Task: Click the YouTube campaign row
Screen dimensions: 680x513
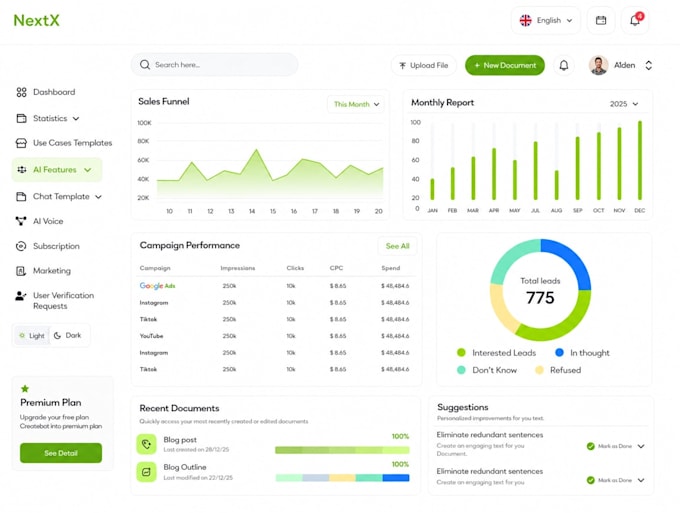Action: (275, 336)
